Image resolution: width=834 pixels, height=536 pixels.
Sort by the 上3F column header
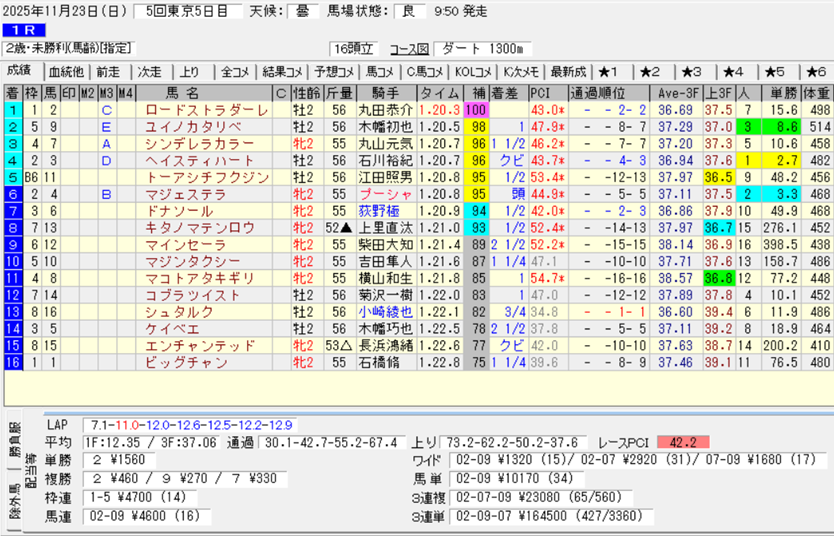tap(715, 93)
